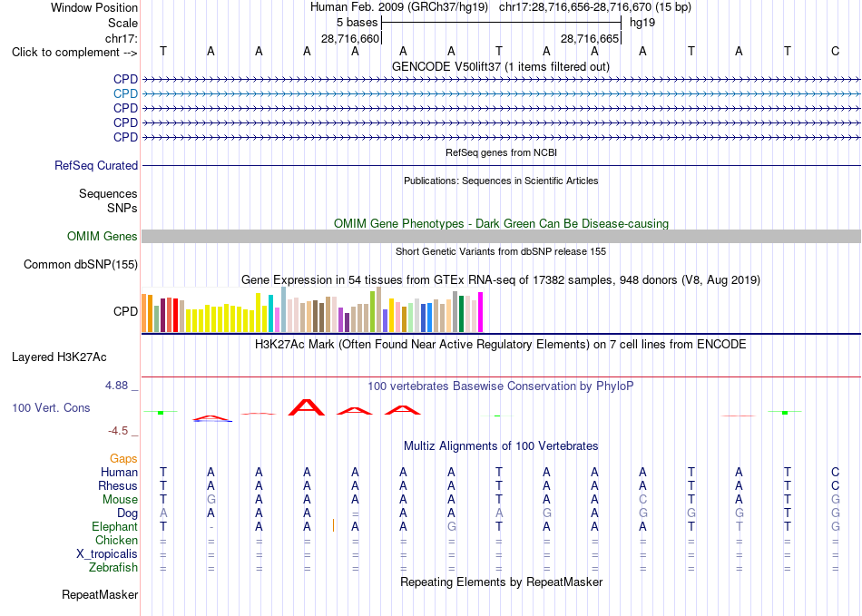
Task: Click the 'chr17:' ruler label
Action: (x=122, y=38)
